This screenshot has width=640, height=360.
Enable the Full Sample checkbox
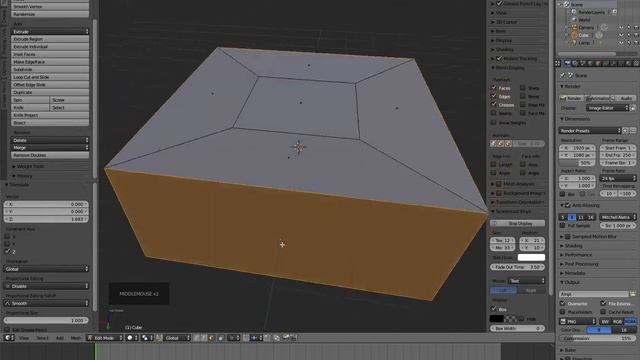562,225
